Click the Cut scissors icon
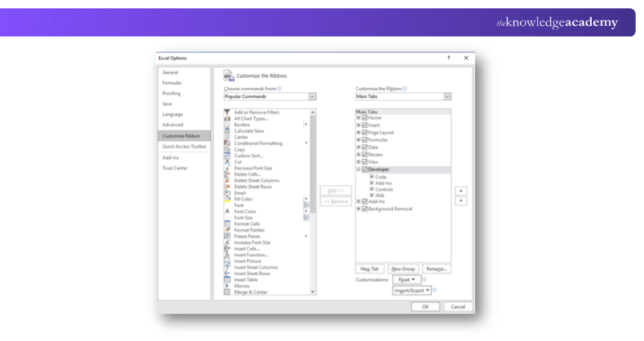Screen dimensions: 644x341 point(227,161)
